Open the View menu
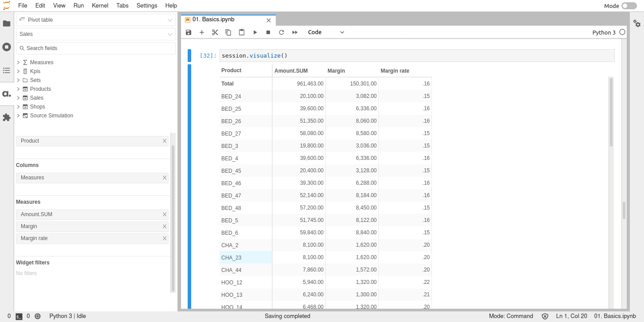Screen dimensions: 644x322 pyautogui.click(x=59, y=6)
